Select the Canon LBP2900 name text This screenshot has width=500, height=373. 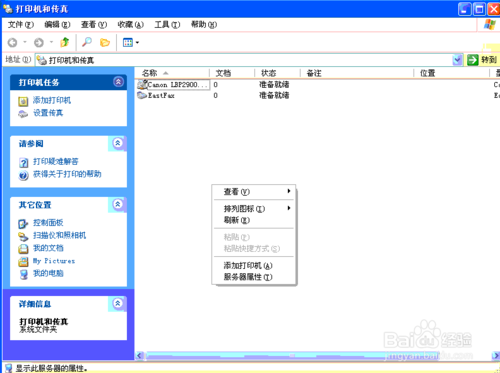click(x=178, y=85)
